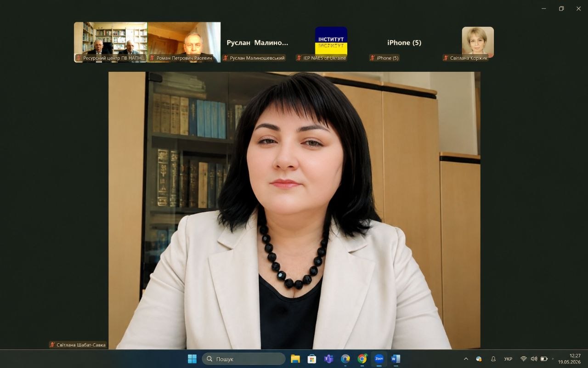The image size is (588, 368).
Task: Open Microsoft Word from the taskbar
Action: pyautogui.click(x=396, y=359)
